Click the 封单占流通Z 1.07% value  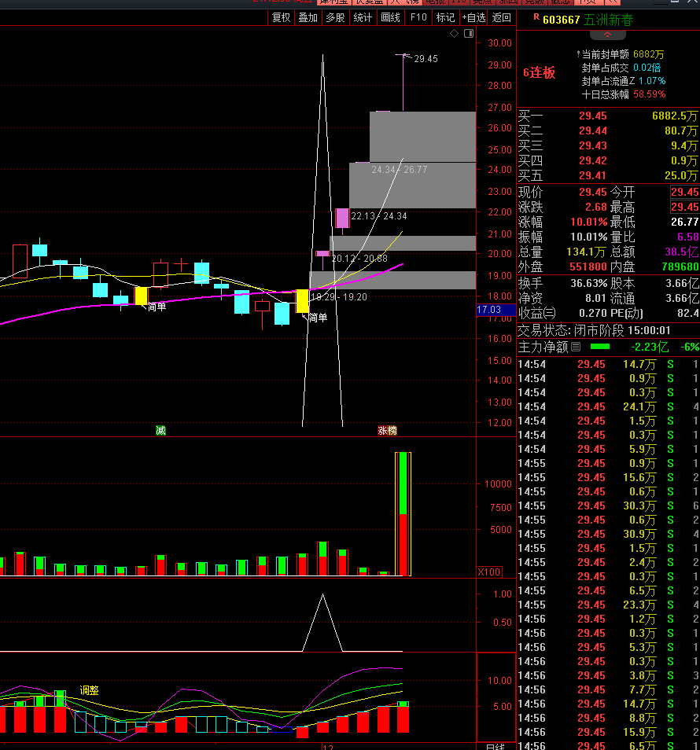(652, 81)
